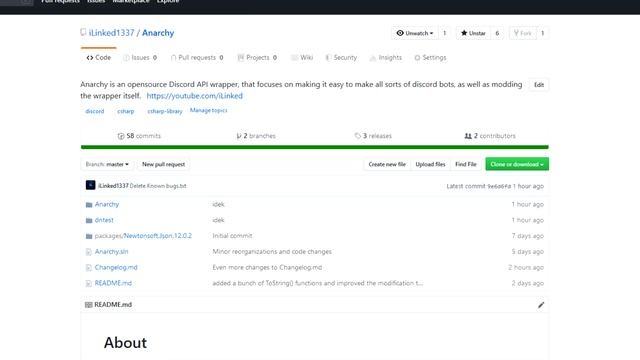
Task: Select the csharp topic tag
Action: [126, 111]
